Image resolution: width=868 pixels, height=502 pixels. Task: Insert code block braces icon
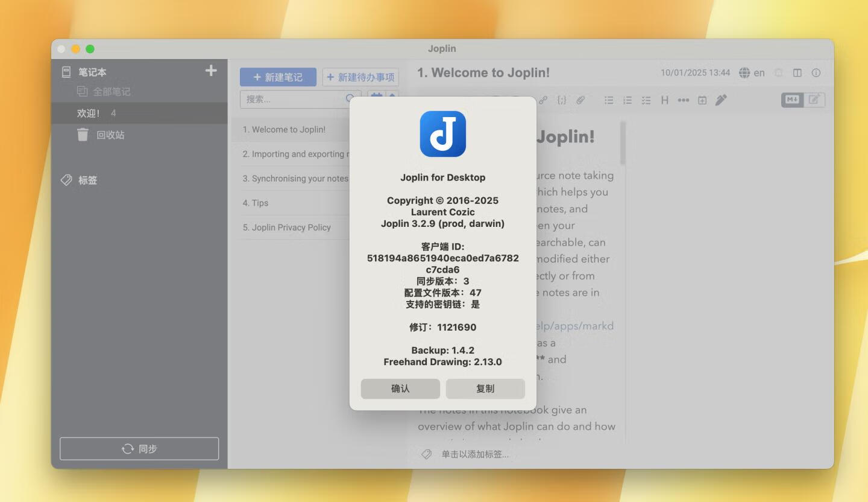(x=562, y=100)
